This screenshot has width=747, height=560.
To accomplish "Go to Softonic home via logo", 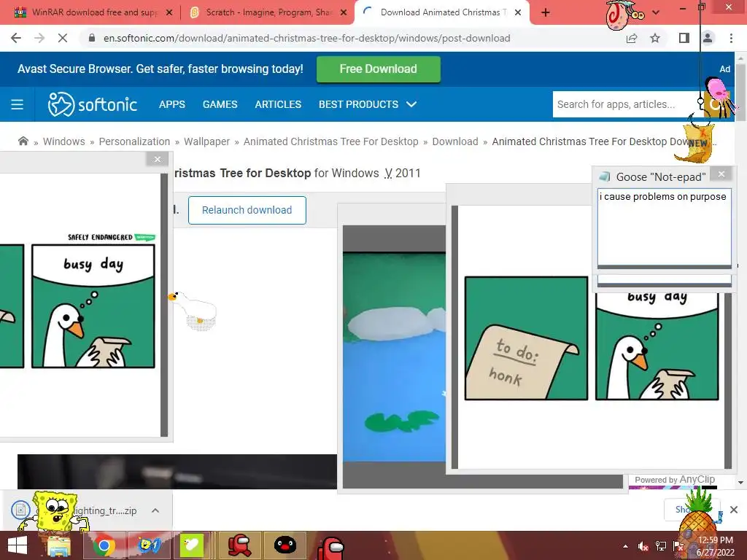I will pyautogui.click(x=93, y=104).
